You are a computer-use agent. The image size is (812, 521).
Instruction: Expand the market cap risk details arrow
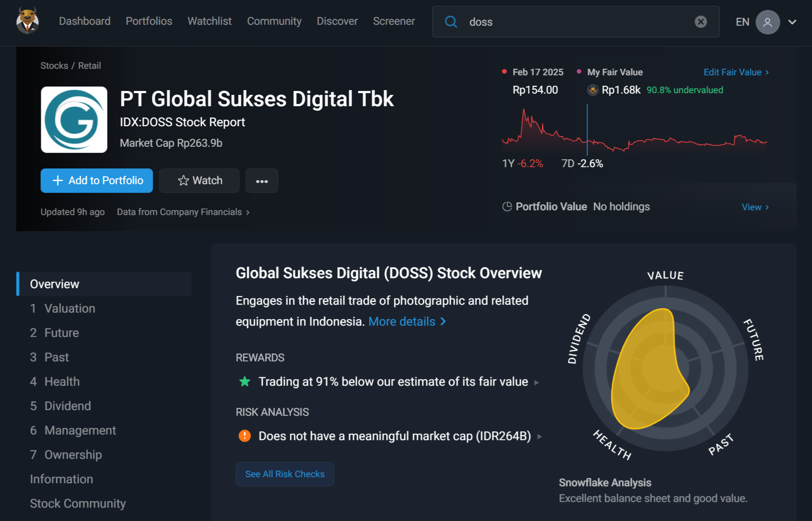coord(540,437)
